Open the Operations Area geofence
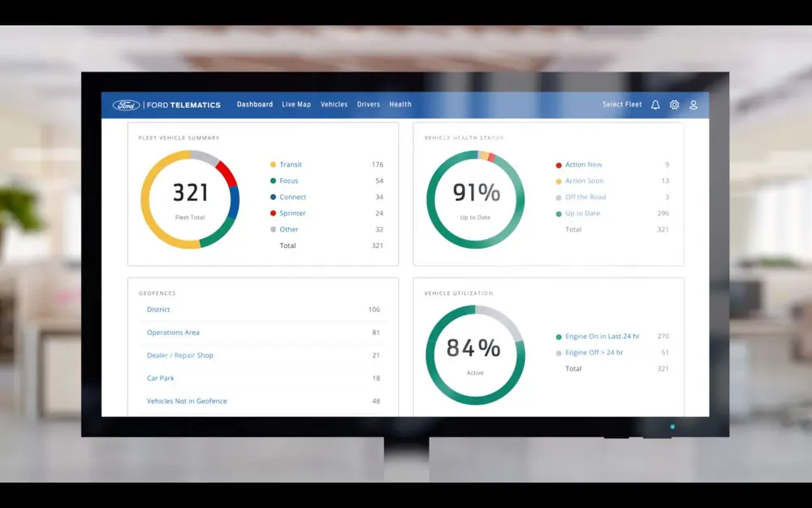 tap(172, 332)
